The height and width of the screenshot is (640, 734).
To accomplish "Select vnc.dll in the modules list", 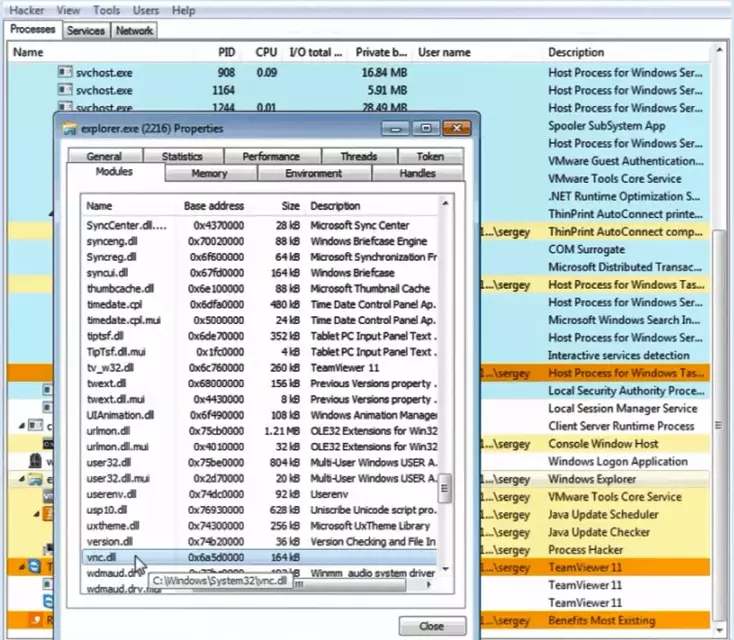I will pos(259,558).
